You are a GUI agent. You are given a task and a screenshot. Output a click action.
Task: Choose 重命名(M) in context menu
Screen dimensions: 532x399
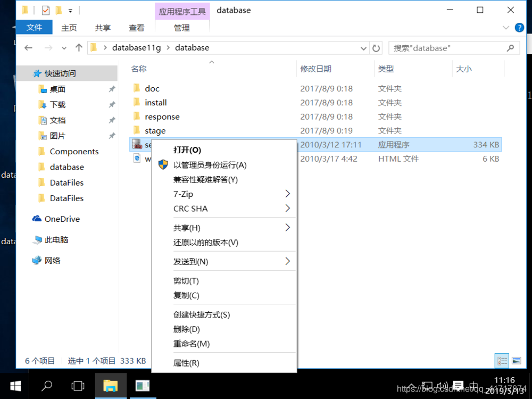pos(192,344)
